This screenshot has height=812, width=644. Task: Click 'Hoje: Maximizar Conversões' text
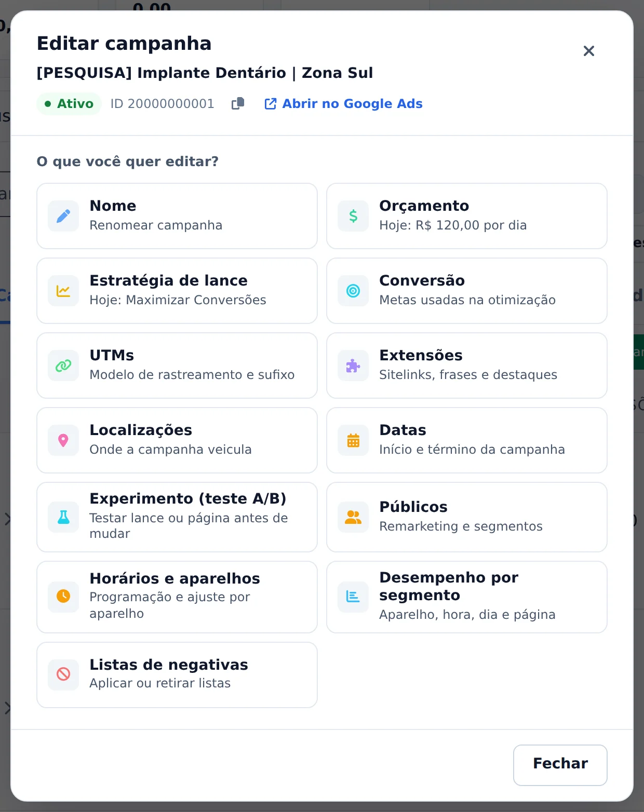coord(178,300)
